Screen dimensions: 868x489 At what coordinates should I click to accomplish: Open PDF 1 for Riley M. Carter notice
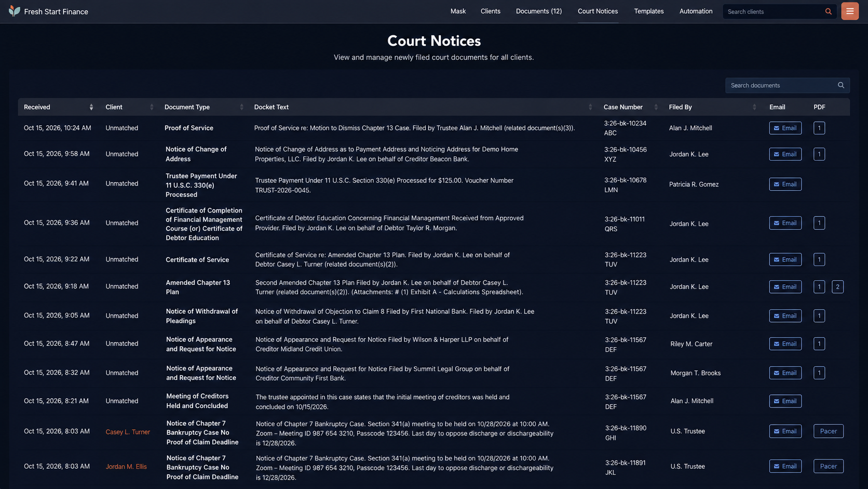coord(819,344)
